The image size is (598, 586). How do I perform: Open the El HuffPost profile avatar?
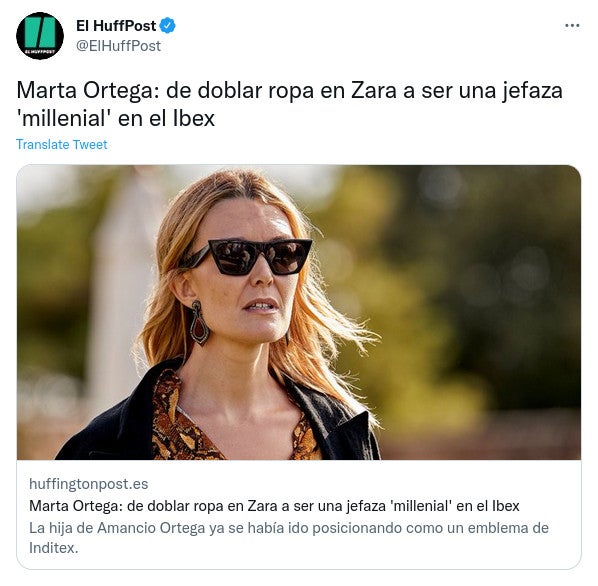pyautogui.click(x=40, y=35)
